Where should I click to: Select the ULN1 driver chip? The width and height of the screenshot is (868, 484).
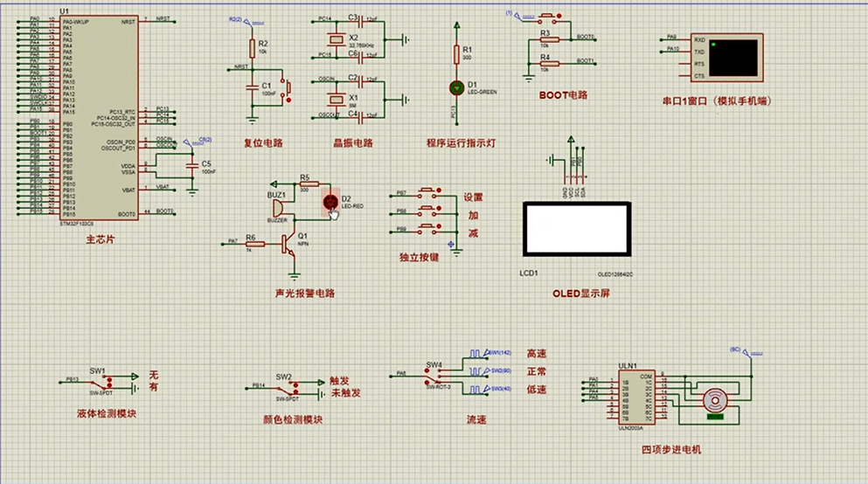636,398
